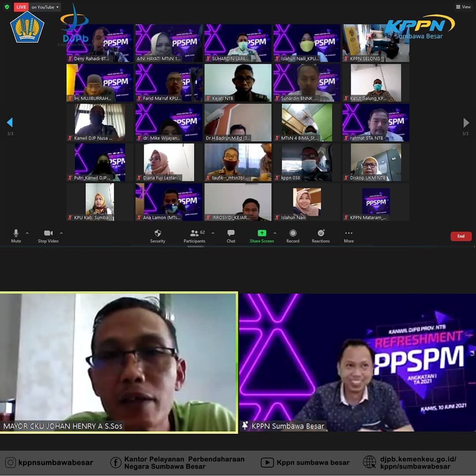This screenshot has height=476, width=476.
Task: Switch layout using the View button
Action: pos(463,7)
